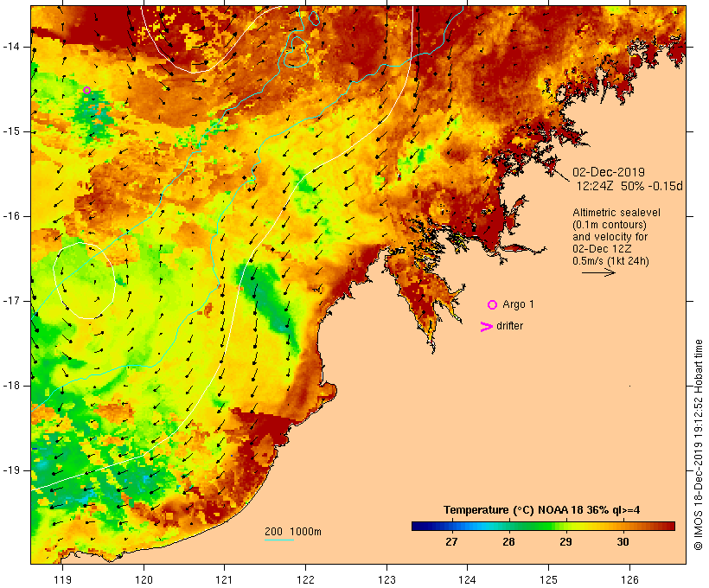Click the velocity scale arrow in legend
The height and width of the screenshot is (588, 709).
[x=598, y=272]
